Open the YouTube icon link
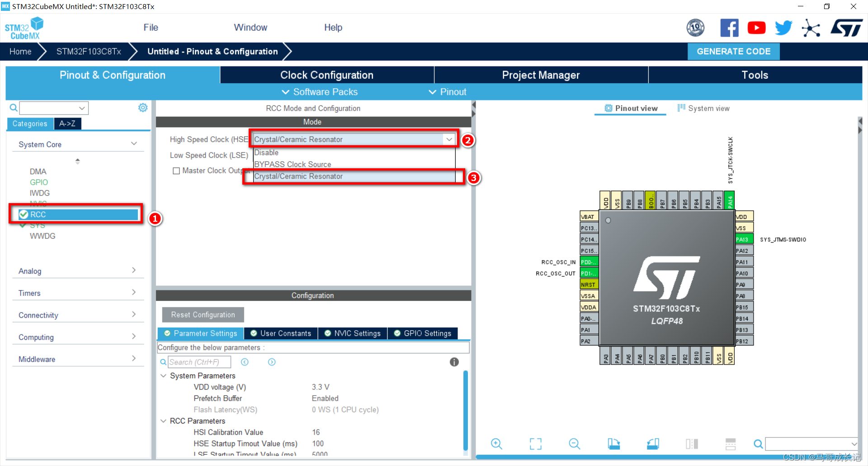 [x=756, y=28]
